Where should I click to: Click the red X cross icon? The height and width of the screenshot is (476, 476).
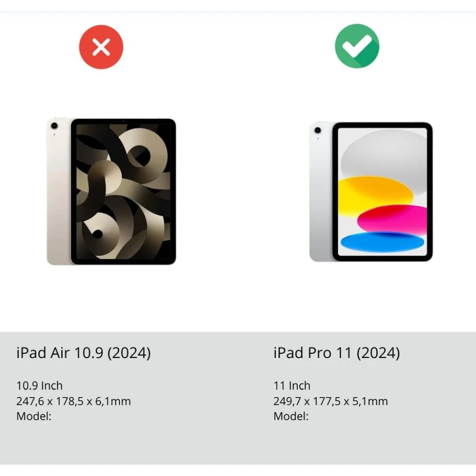101,47
